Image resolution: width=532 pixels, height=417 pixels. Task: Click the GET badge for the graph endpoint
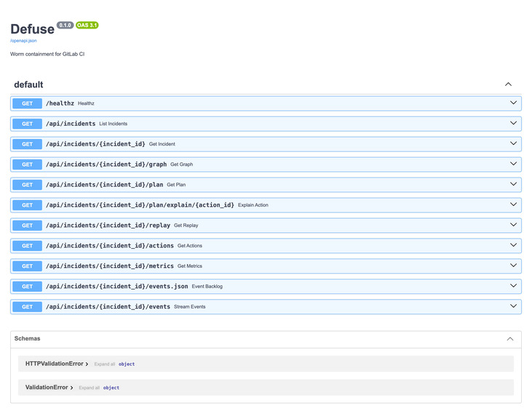click(27, 164)
